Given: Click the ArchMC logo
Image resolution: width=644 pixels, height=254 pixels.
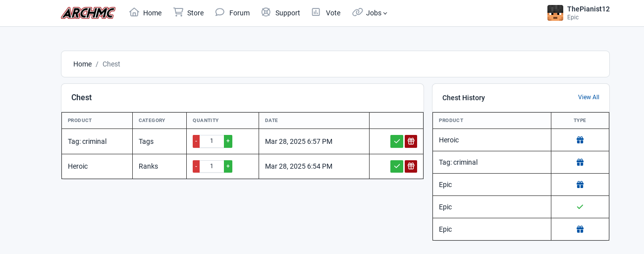Looking at the screenshot, I should pyautogui.click(x=88, y=13).
